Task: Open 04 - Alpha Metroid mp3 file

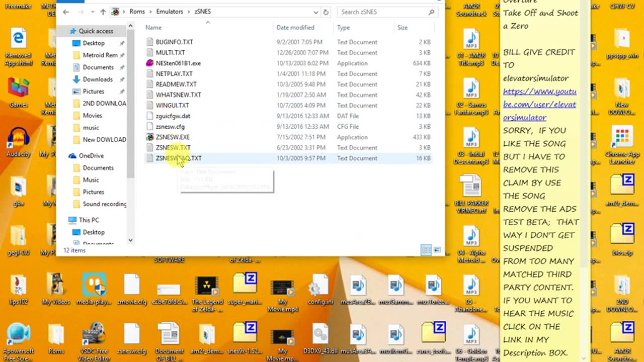Action: click(471, 244)
